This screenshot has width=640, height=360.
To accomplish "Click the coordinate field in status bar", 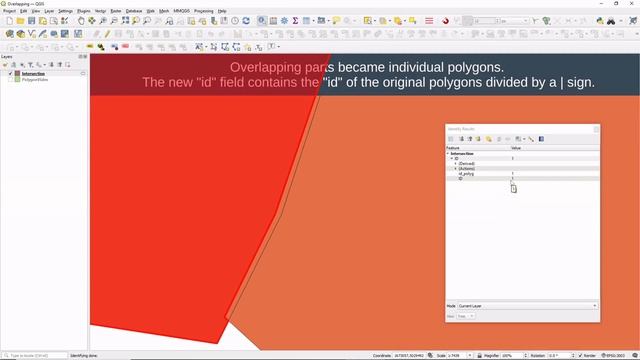I will [x=410, y=356].
